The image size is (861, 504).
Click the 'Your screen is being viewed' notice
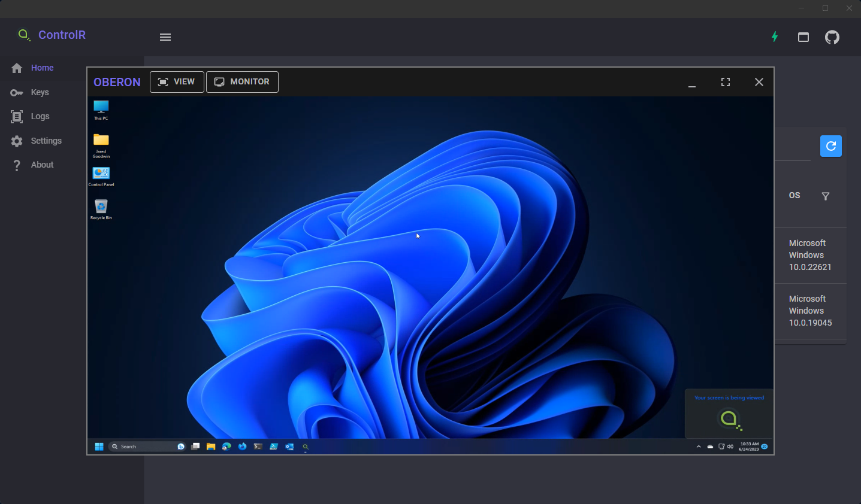click(x=729, y=414)
